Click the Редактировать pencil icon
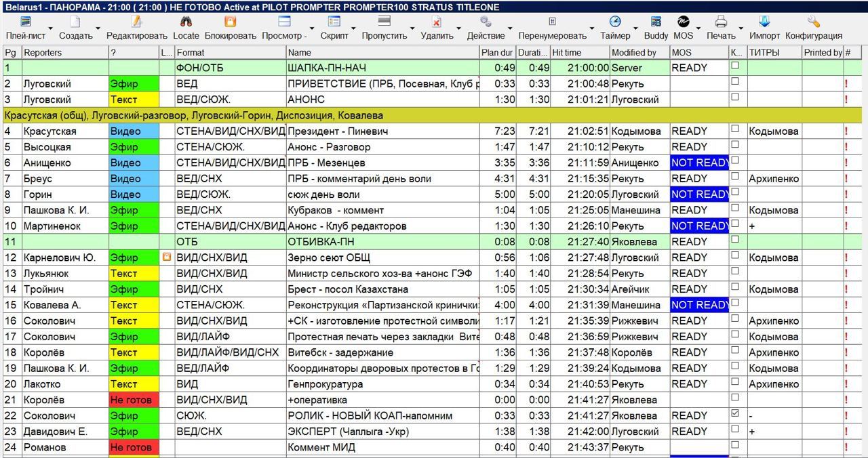 point(136,22)
